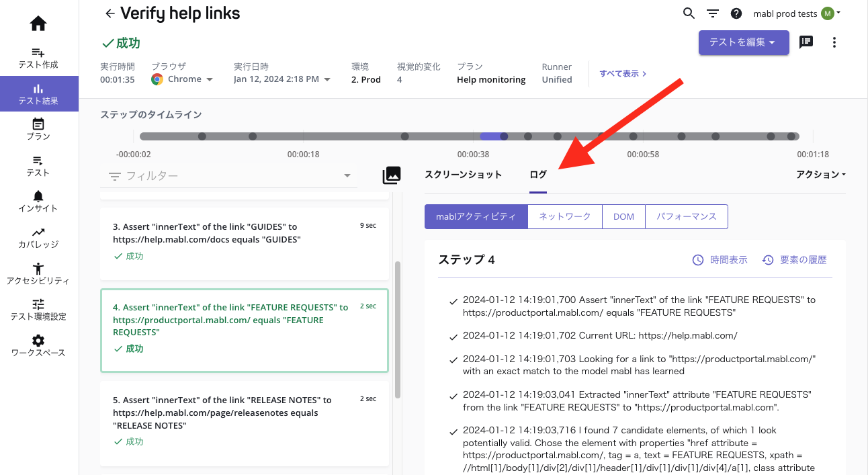The width and height of the screenshot is (868, 475).
Task: Open the Jan 12, 2024 2:18 PM run dropdown
Action: point(282,79)
